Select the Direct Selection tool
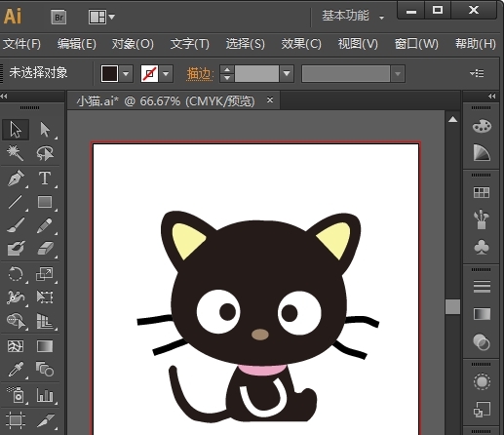Screen dimensions: 504x435 (45, 130)
